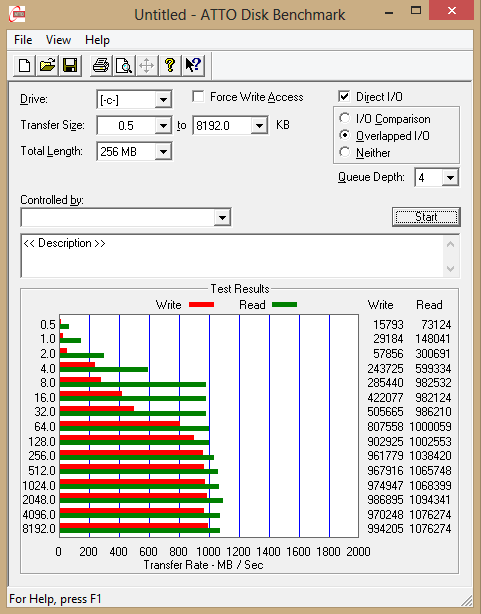481x614 pixels.
Task: Save results using the floppy disk icon
Action: click(x=71, y=65)
